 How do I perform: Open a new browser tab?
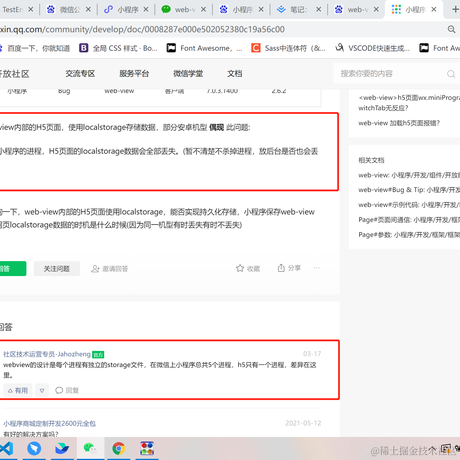pyautogui.click(x=455, y=9)
